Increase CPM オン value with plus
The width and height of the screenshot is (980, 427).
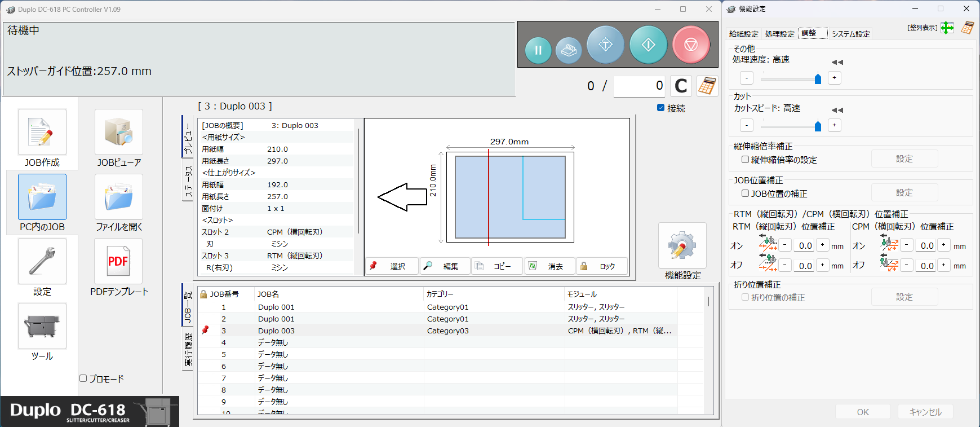(x=944, y=245)
